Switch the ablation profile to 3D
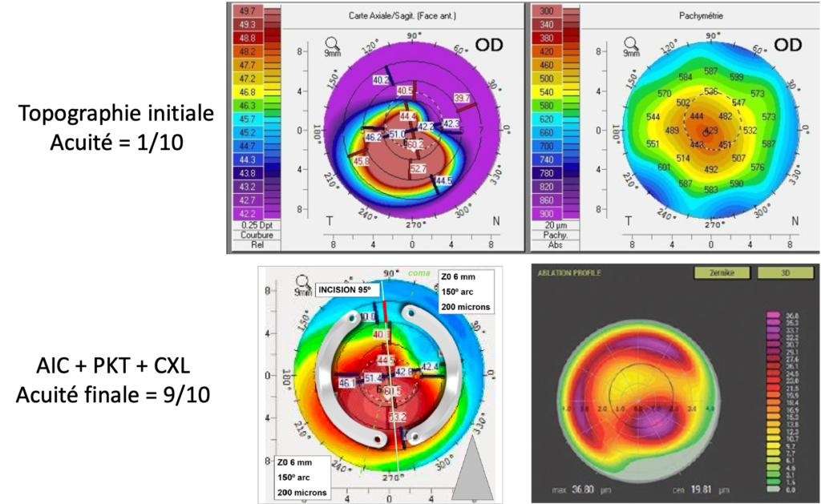 click(x=786, y=272)
